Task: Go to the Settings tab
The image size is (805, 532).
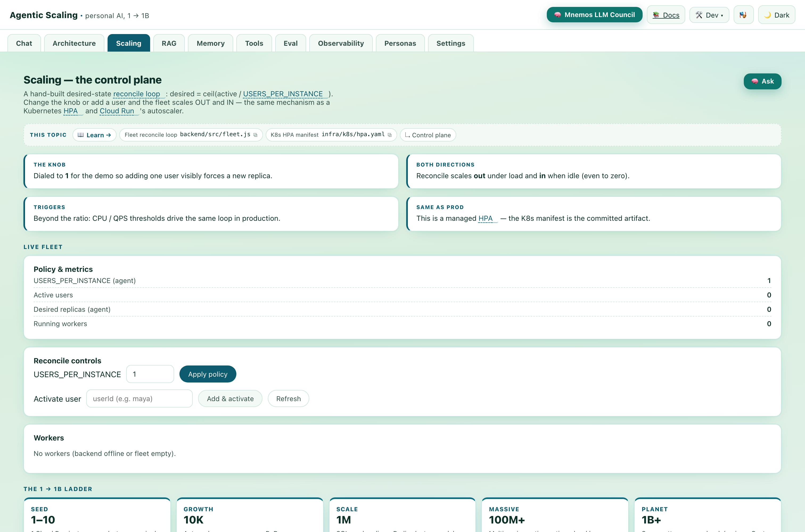Action: [450, 43]
